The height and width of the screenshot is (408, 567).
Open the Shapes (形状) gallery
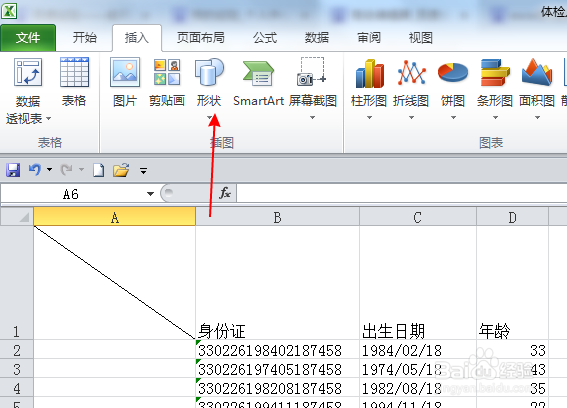[x=209, y=89]
